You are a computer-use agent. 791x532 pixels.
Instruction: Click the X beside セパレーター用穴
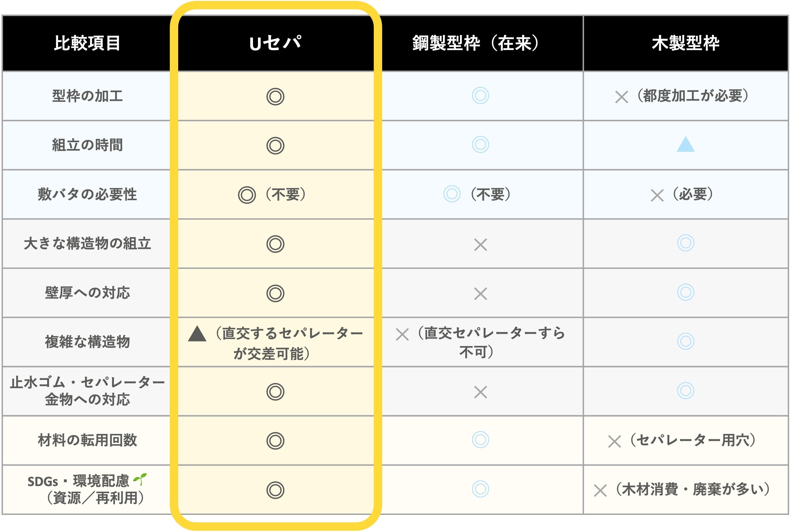614,441
